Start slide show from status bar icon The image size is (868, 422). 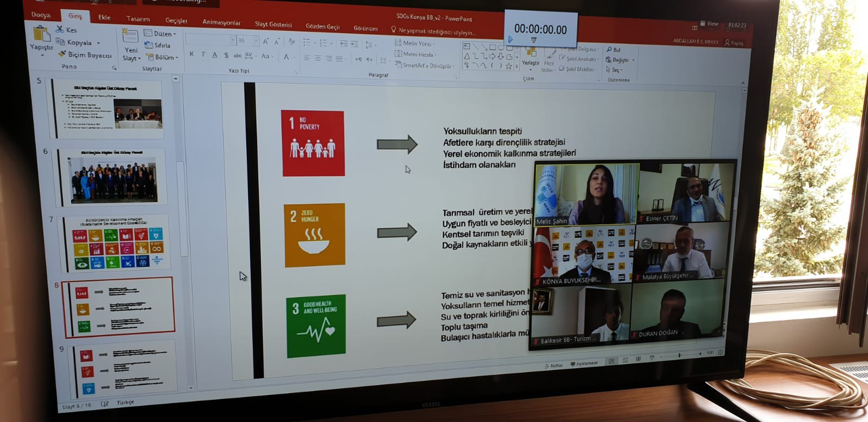pos(652,357)
